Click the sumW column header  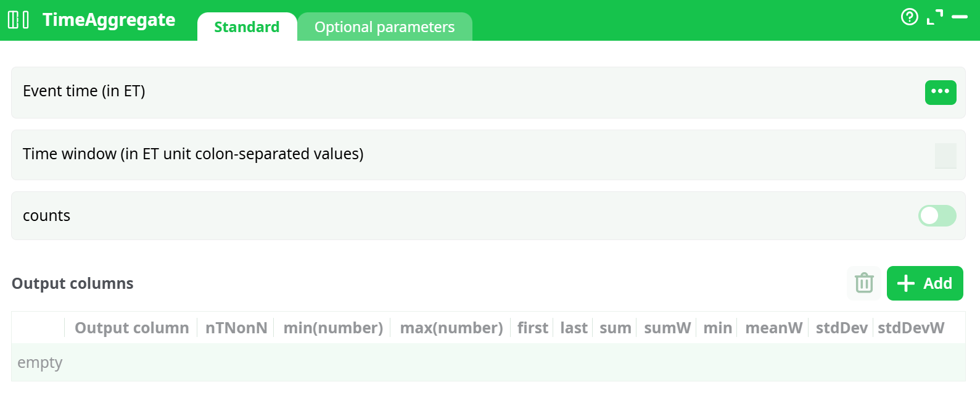click(667, 328)
